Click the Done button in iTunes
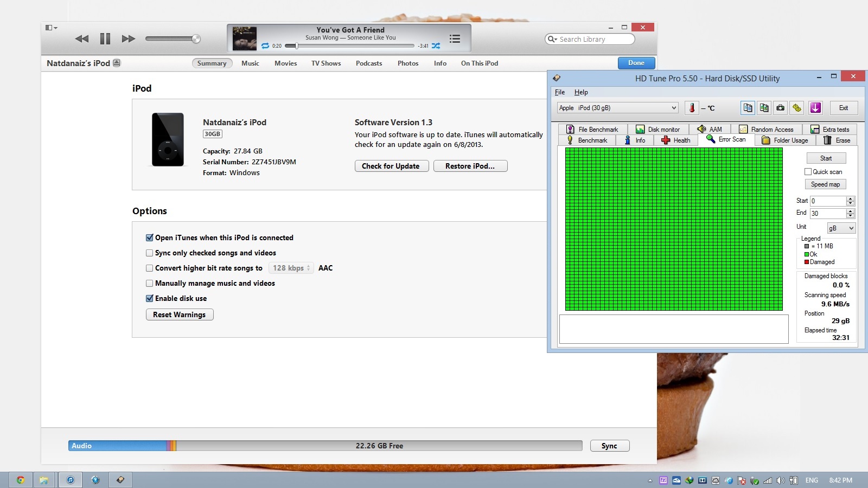Viewport: 868px width, 488px height. pos(636,63)
